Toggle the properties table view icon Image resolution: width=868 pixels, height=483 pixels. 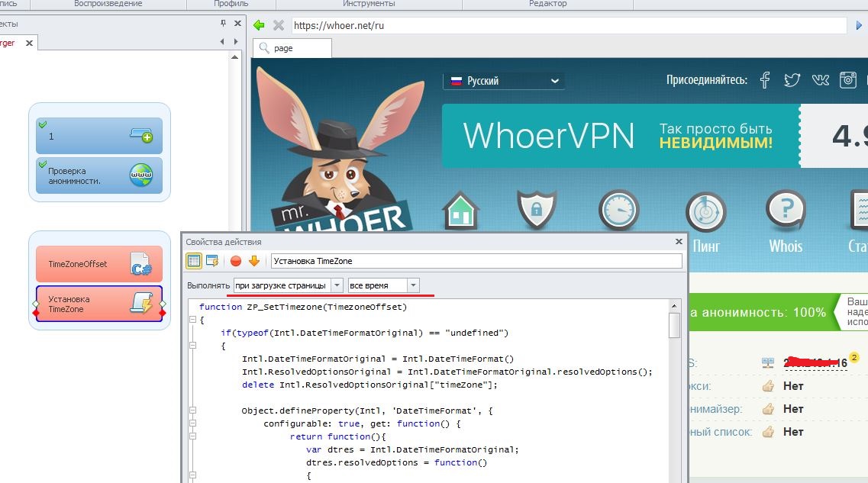click(194, 261)
